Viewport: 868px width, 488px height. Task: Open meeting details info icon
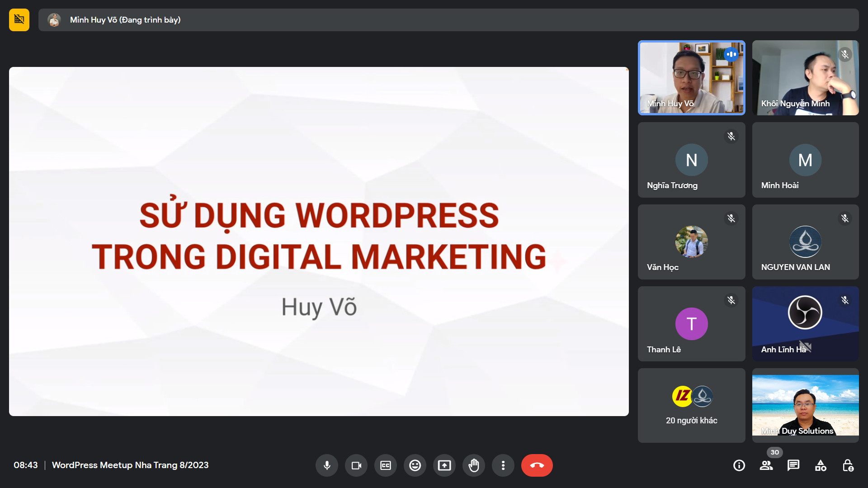point(739,465)
